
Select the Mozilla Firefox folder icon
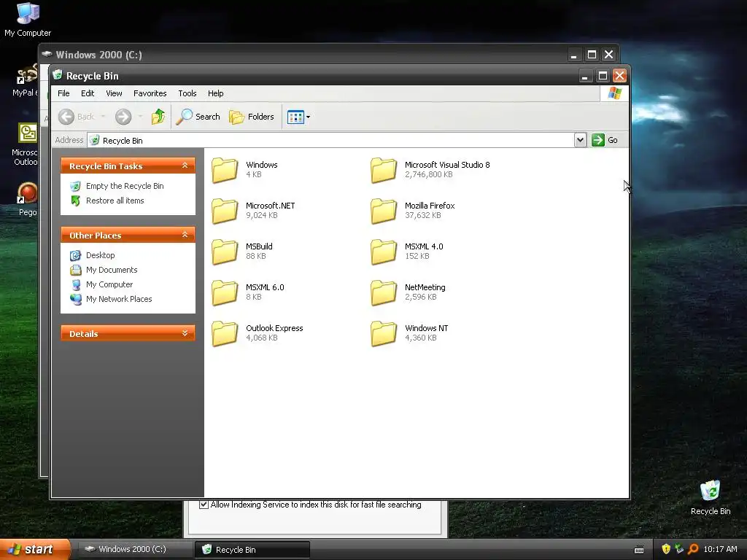pyautogui.click(x=384, y=211)
